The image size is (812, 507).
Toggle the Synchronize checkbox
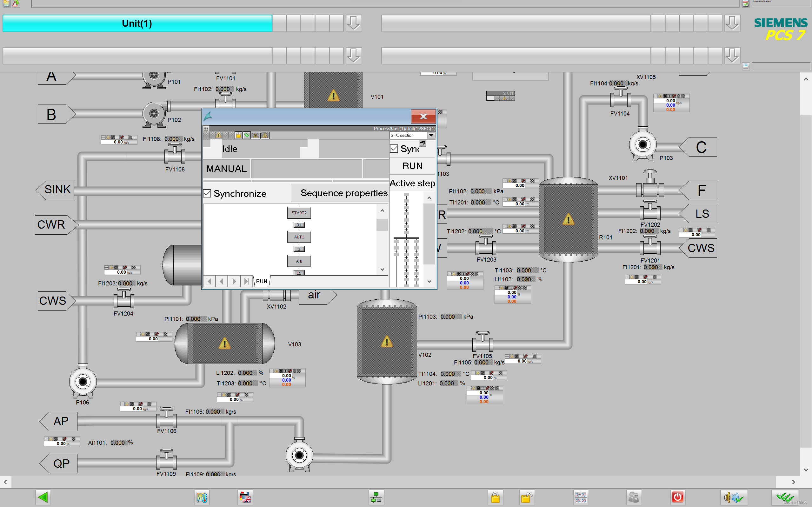click(x=208, y=193)
